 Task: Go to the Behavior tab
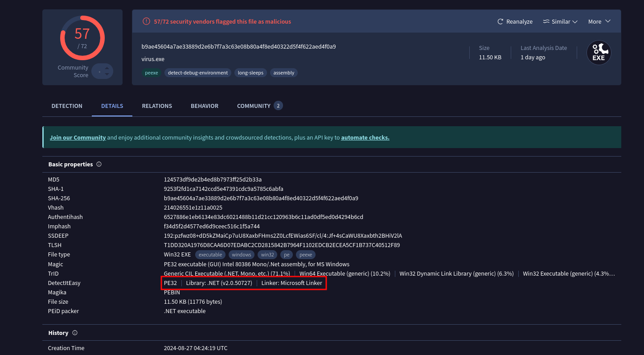tap(205, 106)
